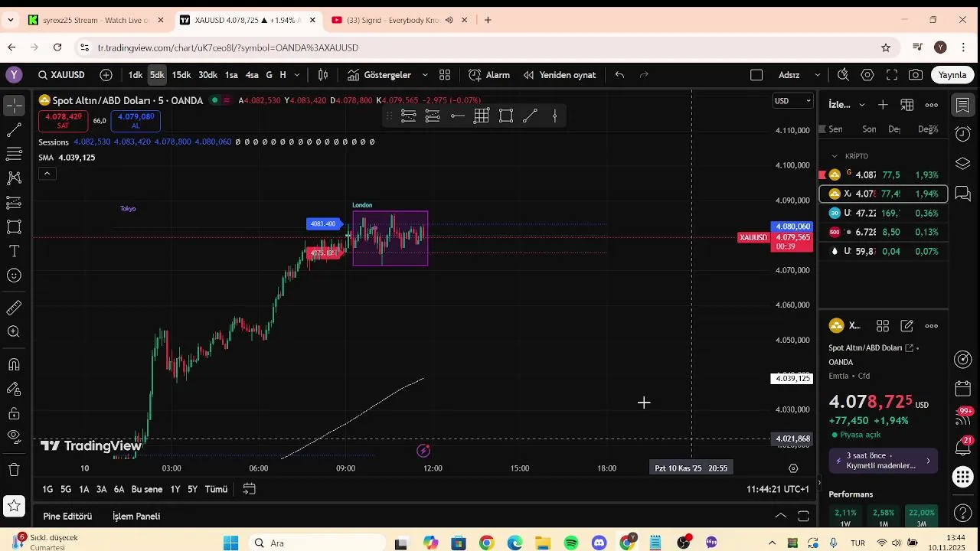Expand favorite indicators dropdown arrow
980x551 pixels.
(x=425, y=75)
